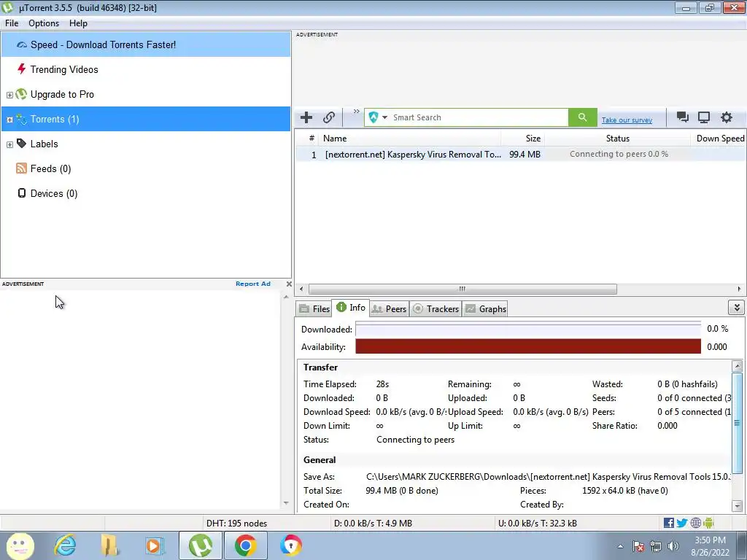Click the horizontal scrollbar thumb in torrent list
Screen dimensions: 747x560
pos(462,289)
